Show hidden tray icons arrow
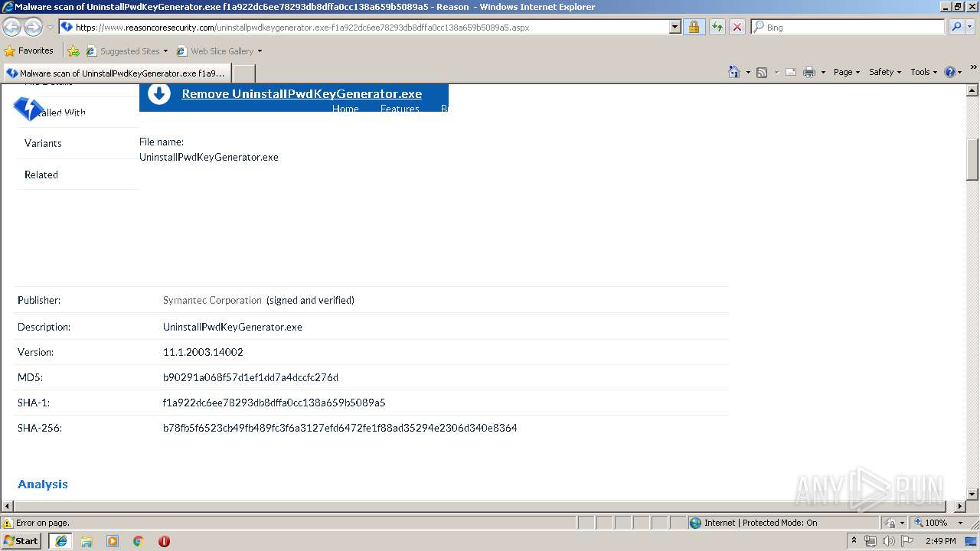Screen dimensions: 980x551 click(854, 541)
